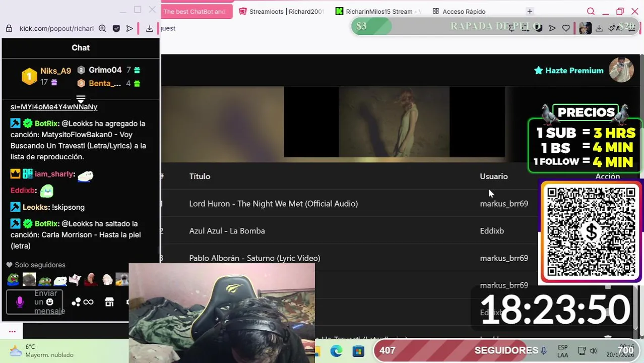Open the user avatar next to Hazte Premium

point(621,70)
